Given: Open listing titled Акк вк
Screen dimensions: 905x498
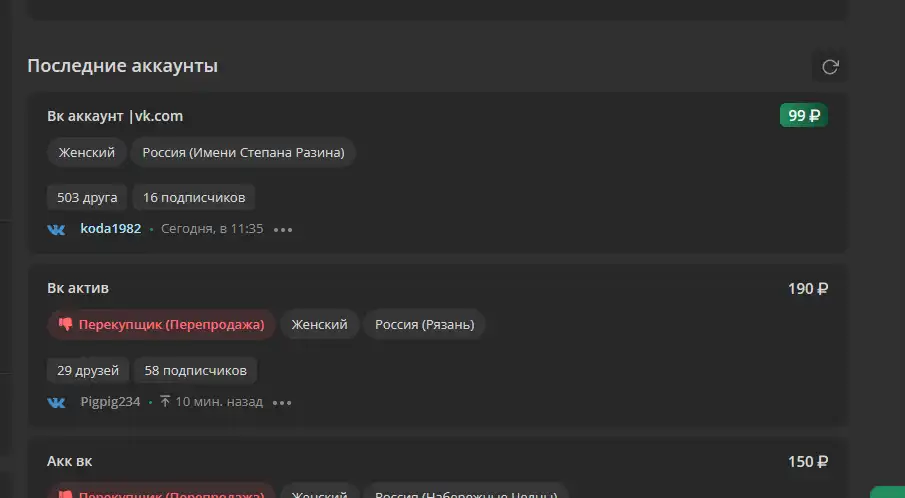Looking at the screenshot, I should (x=69, y=461).
